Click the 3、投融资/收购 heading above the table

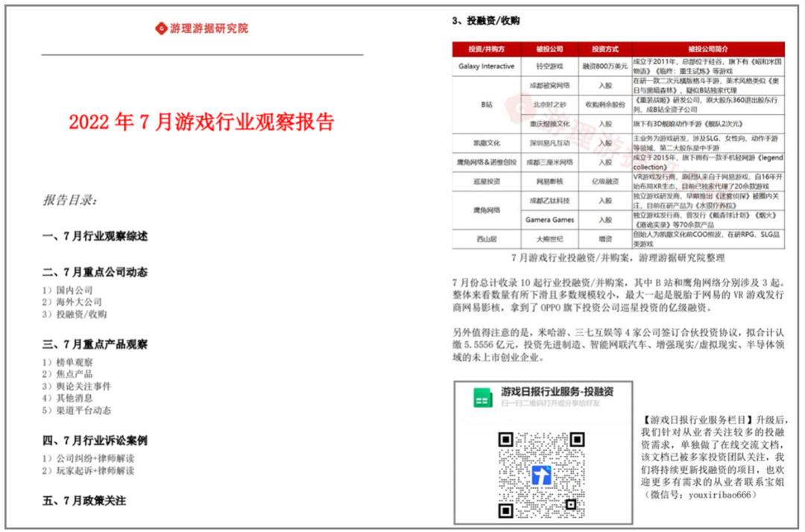coord(486,21)
